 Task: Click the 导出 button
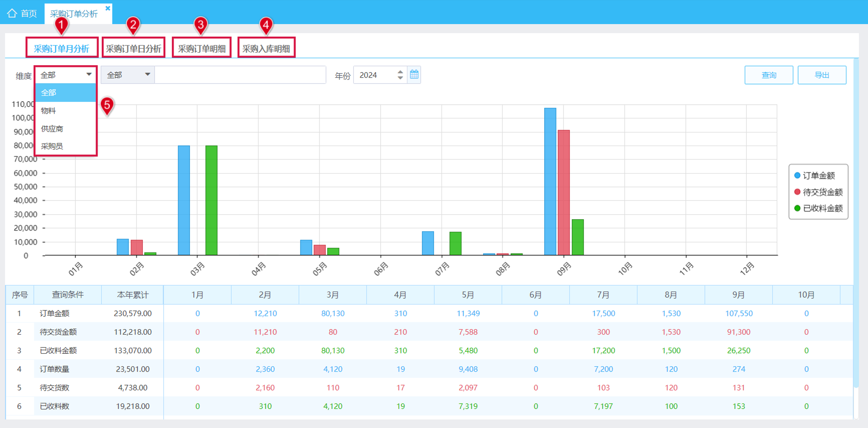822,75
